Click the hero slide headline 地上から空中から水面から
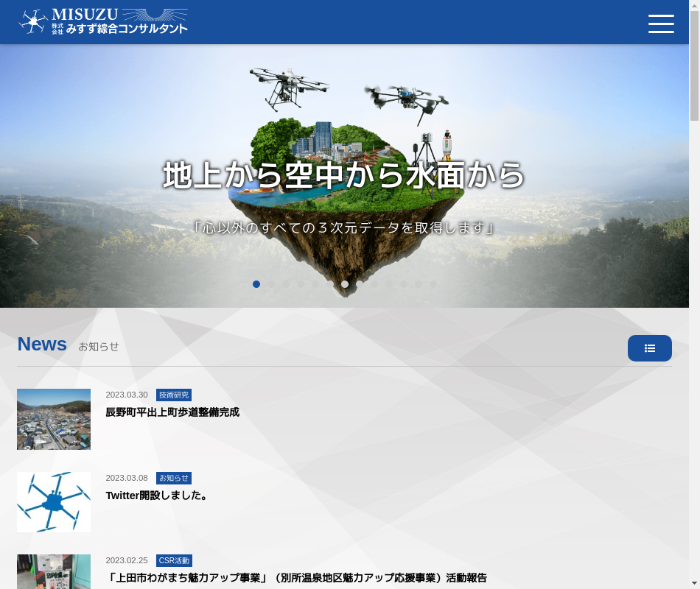The width and height of the screenshot is (700, 589). point(344,175)
